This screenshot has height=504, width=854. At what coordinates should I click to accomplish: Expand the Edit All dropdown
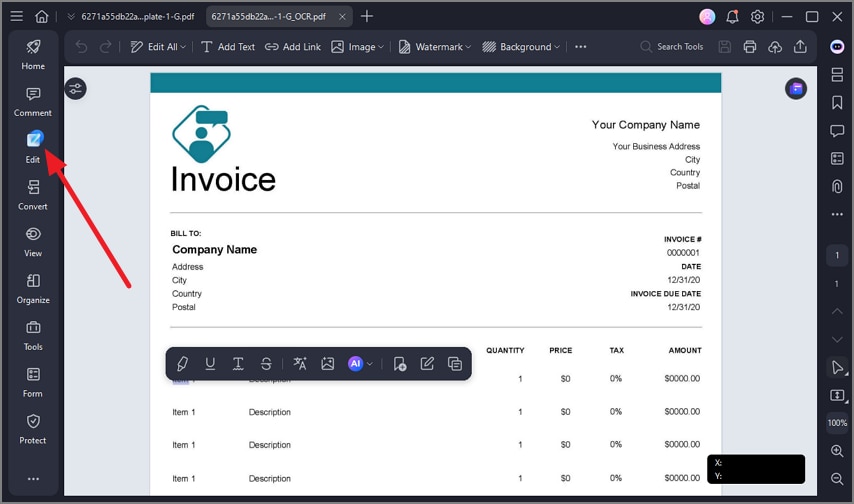point(183,47)
